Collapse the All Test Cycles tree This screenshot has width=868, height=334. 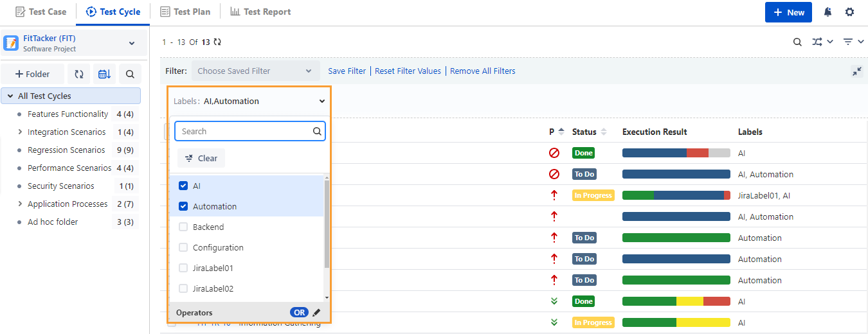pos(10,96)
